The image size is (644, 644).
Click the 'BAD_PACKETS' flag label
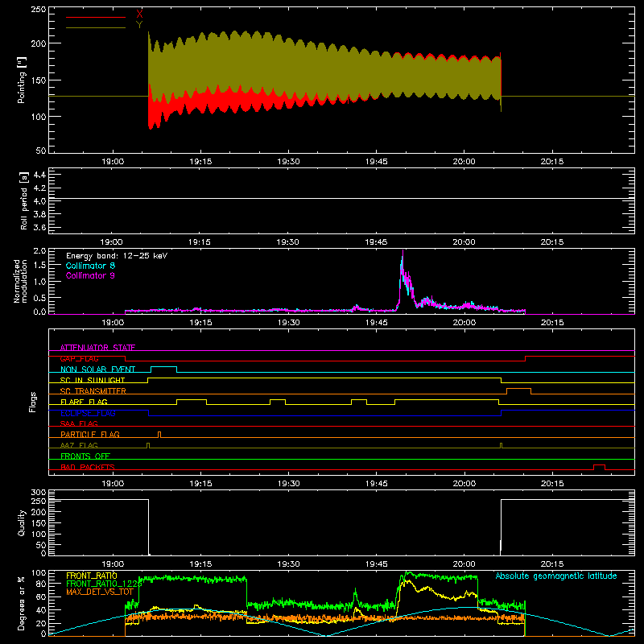coord(88,467)
